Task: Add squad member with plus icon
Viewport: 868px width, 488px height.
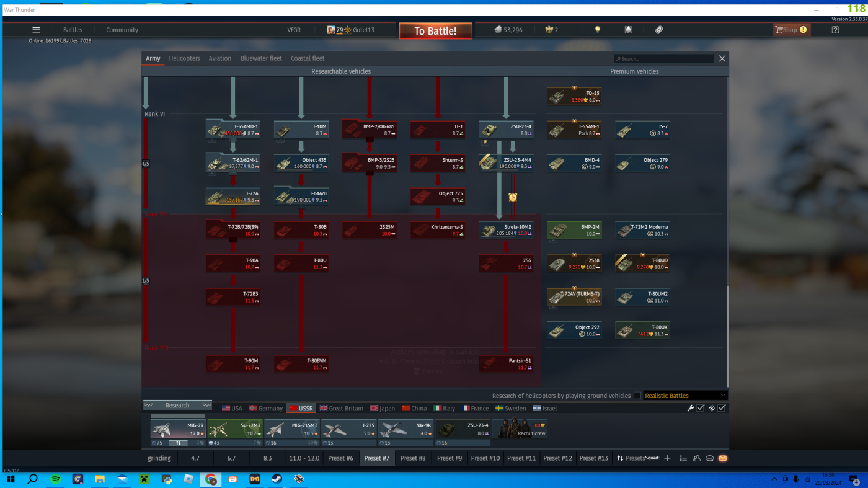Action: (x=667, y=458)
